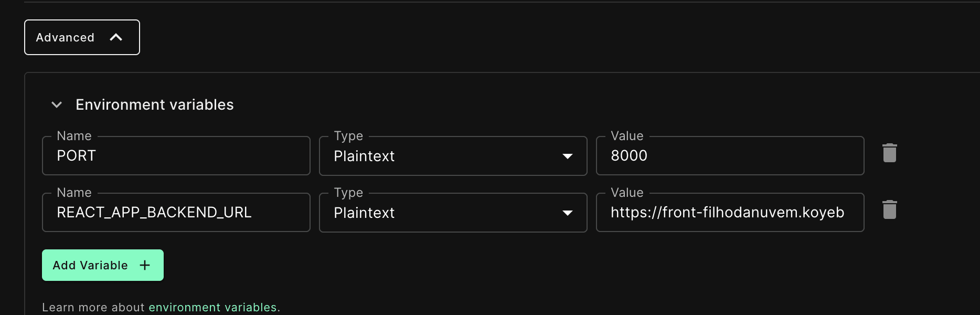Click the Environment variables heading
The width and height of the screenshot is (980, 315).
coord(155,105)
